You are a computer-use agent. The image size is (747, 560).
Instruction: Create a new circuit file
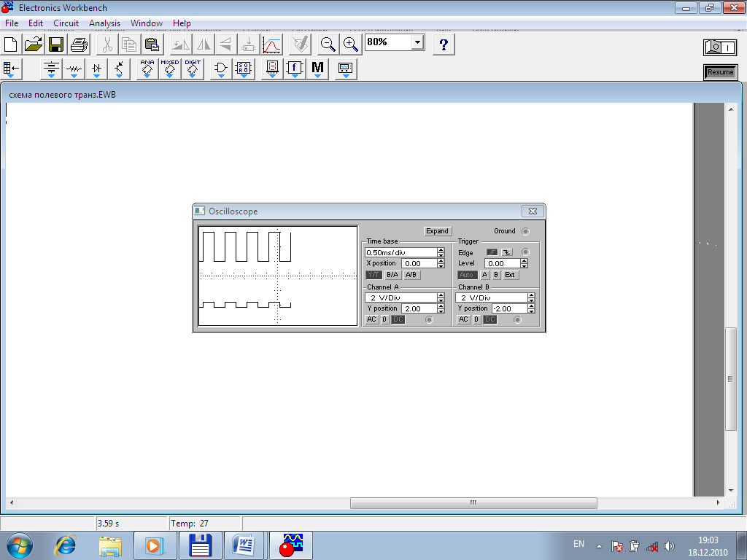coord(10,44)
